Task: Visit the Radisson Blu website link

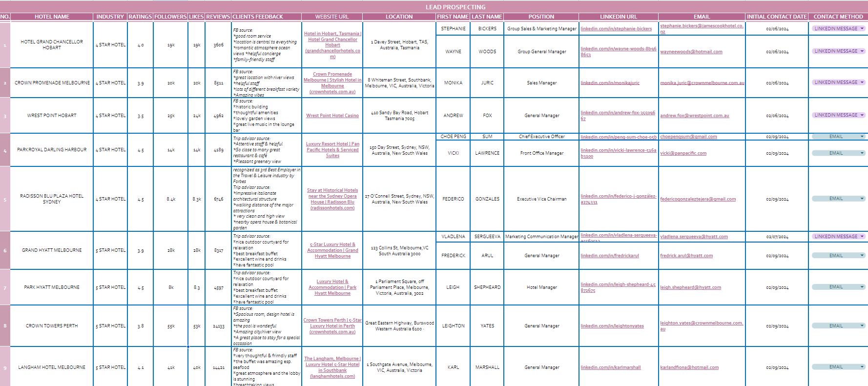Action: pyautogui.click(x=332, y=199)
